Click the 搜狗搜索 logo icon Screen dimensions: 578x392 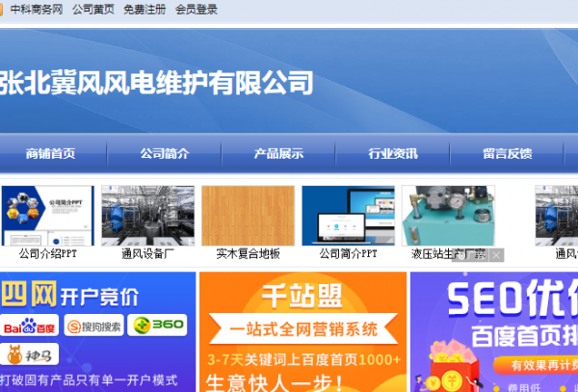coord(94,326)
